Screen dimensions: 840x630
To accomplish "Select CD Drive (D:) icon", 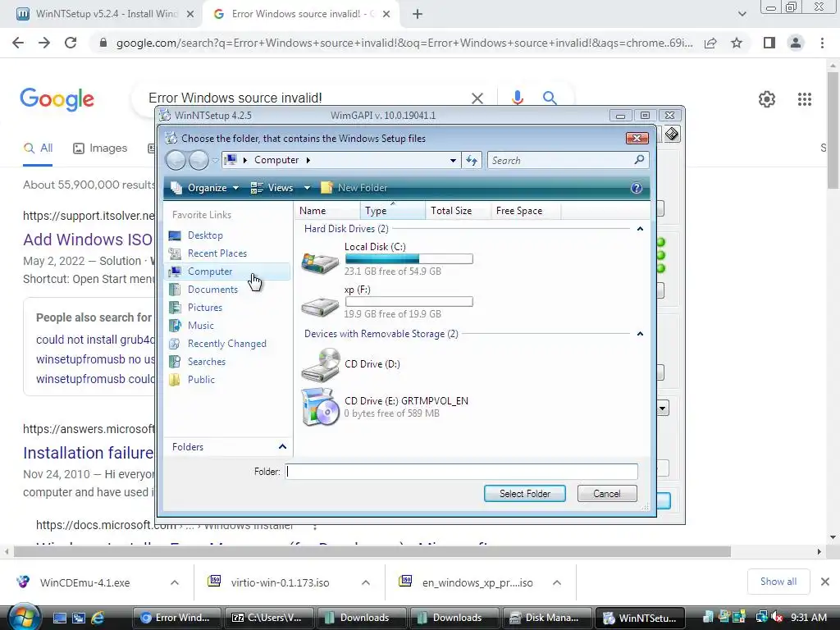I will (x=321, y=364).
